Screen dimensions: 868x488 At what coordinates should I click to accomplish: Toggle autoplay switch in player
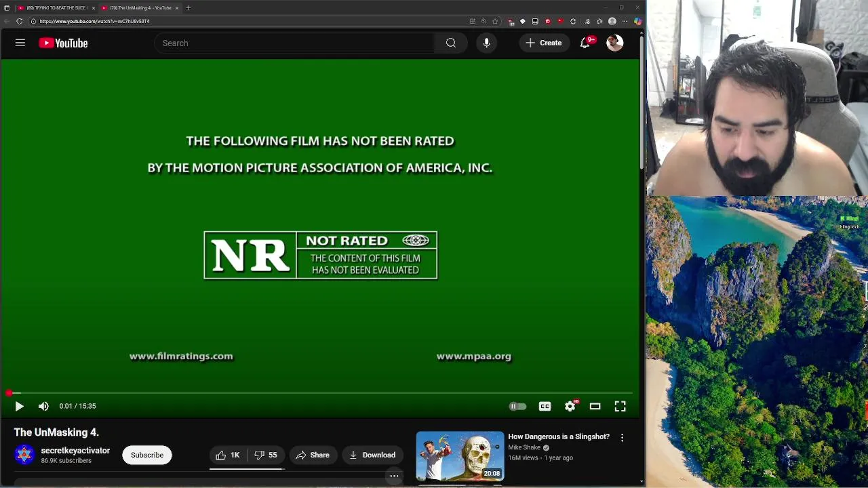click(517, 406)
